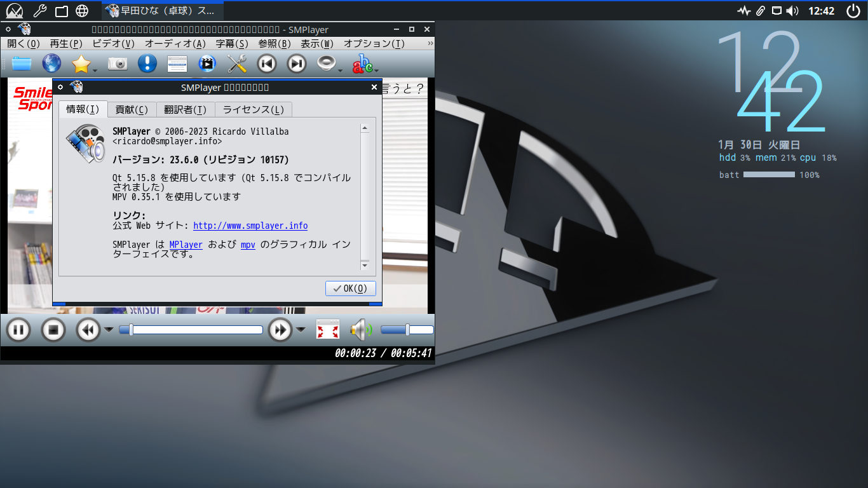Open the ビデオ(V) menu
868x488 pixels.
[113, 44]
